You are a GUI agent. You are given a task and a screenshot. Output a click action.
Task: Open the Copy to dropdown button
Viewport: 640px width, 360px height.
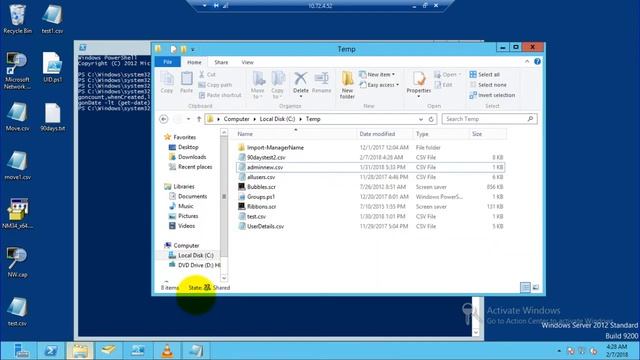278,85
